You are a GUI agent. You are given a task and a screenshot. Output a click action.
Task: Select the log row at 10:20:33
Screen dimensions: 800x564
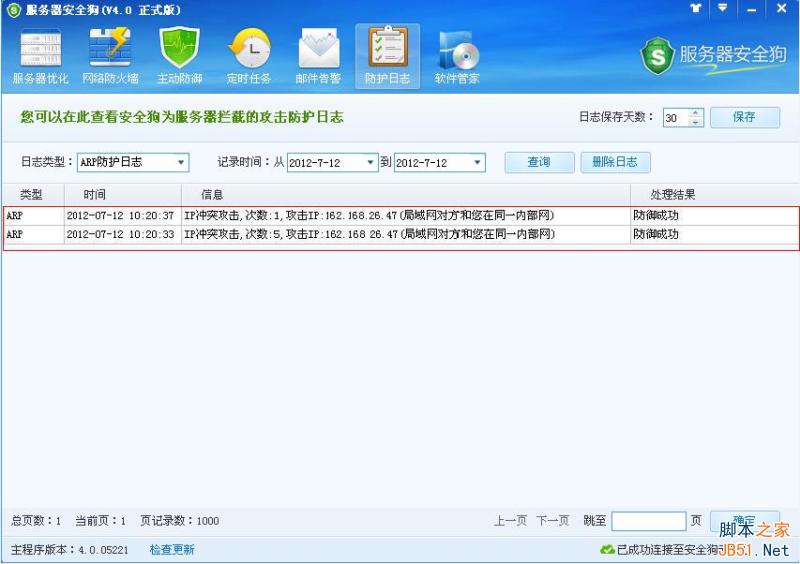tap(401, 234)
